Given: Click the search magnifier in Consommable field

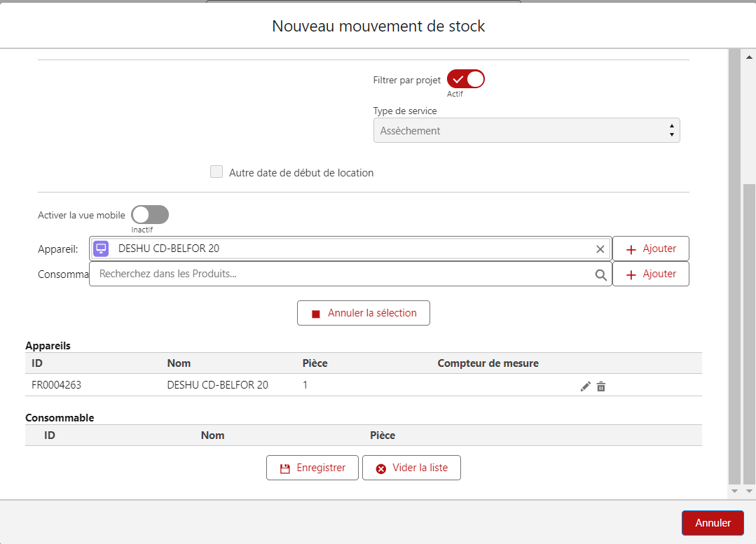Looking at the screenshot, I should (x=600, y=274).
